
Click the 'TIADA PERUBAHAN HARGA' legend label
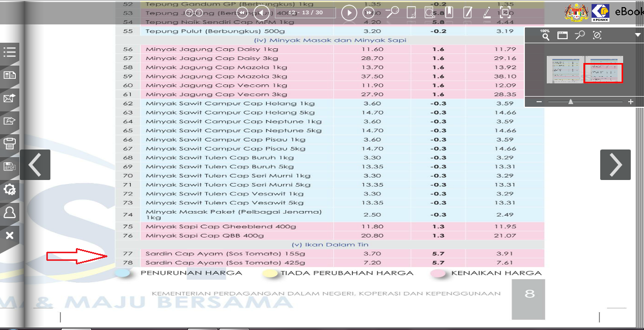click(347, 273)
